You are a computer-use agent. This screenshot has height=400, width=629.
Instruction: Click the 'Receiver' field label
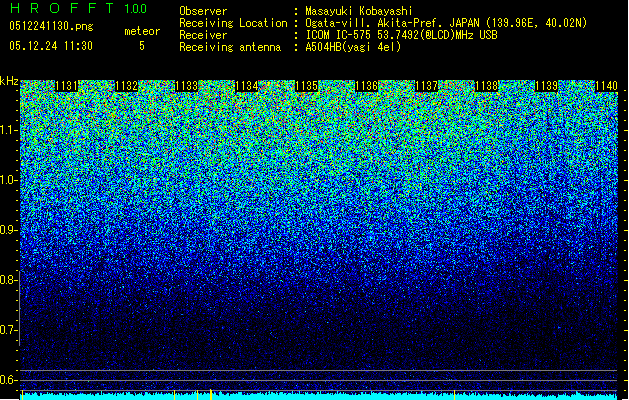coord(203,35)
